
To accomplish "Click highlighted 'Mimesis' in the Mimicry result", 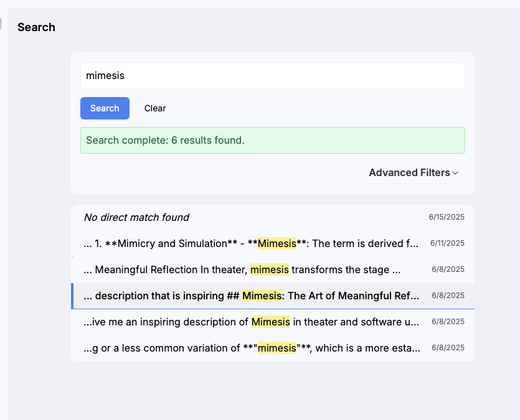I will click(x=277, y=243).
